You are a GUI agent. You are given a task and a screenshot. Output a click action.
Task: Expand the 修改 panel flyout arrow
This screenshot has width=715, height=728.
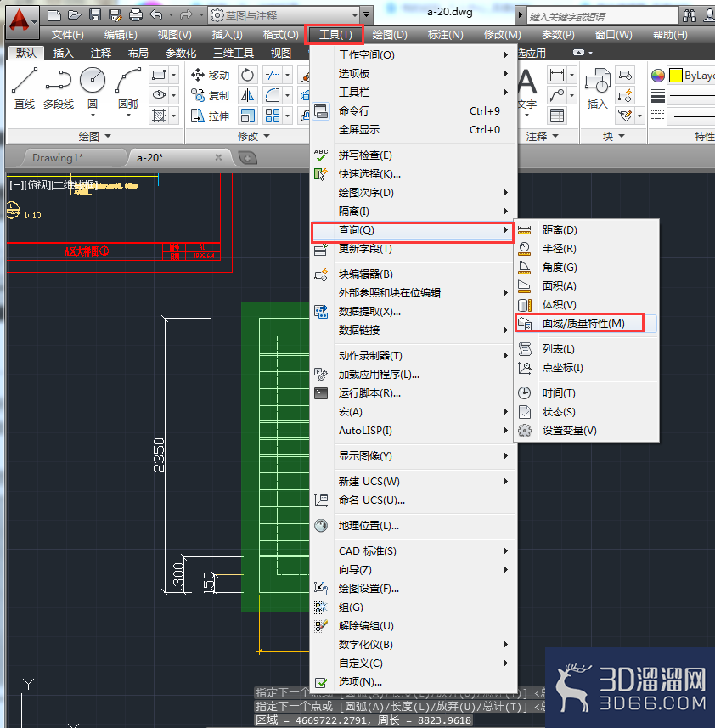267,136
